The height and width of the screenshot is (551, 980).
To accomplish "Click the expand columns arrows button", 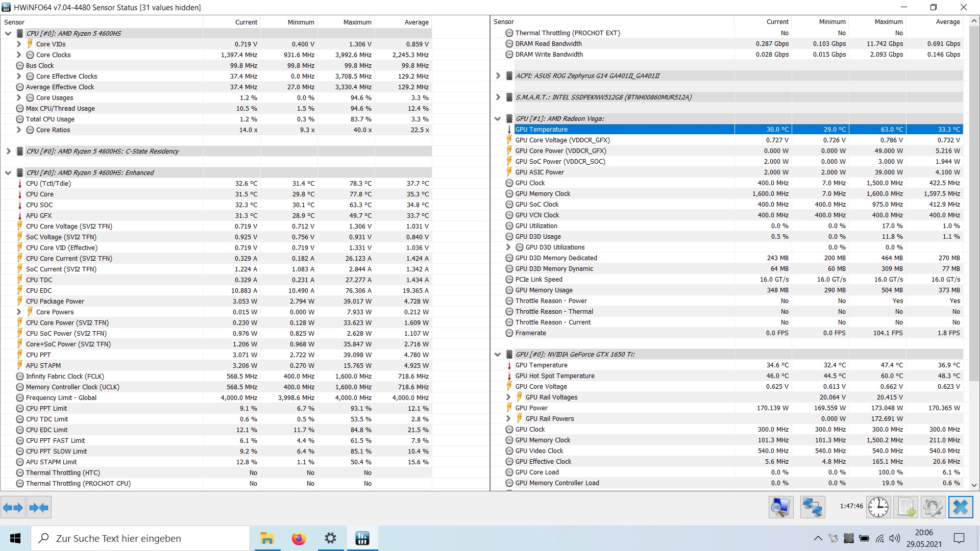I will coord(13,507).
